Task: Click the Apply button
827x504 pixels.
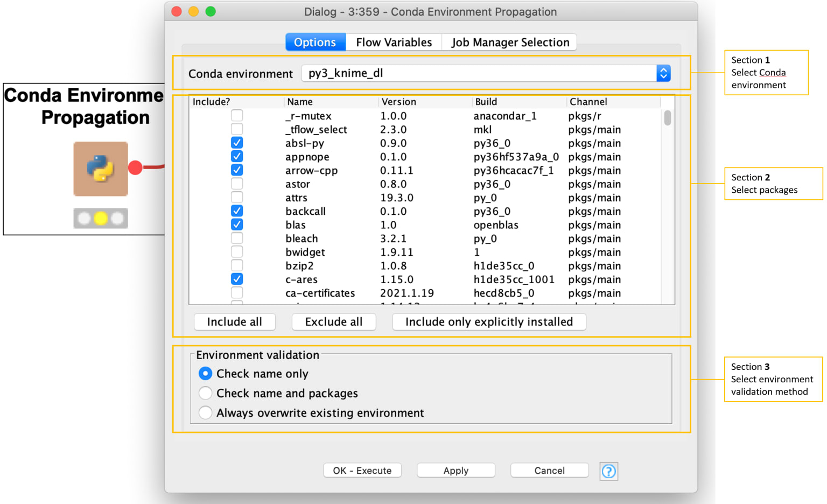Action: point(456,471)
